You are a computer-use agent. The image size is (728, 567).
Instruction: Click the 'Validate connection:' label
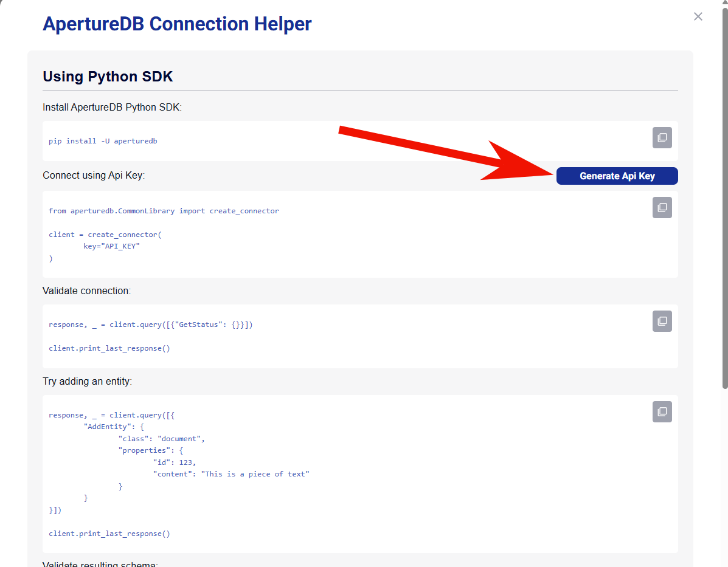click(87, 291)
